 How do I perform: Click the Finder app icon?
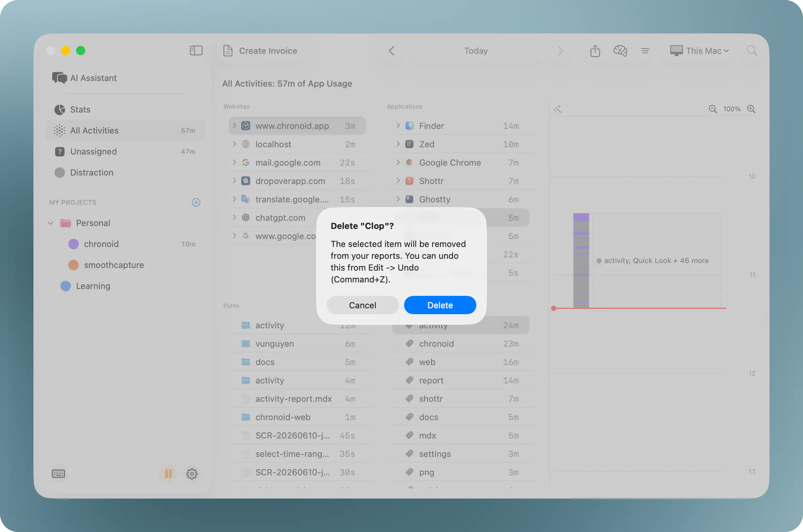click(x=409, y=126)
